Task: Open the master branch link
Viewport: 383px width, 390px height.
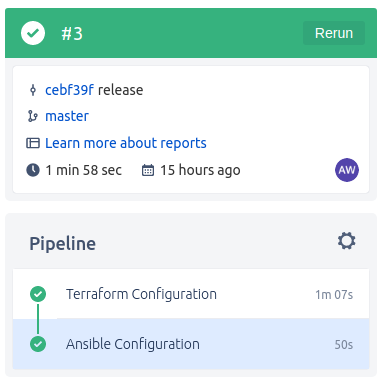Action: [67, 116]
